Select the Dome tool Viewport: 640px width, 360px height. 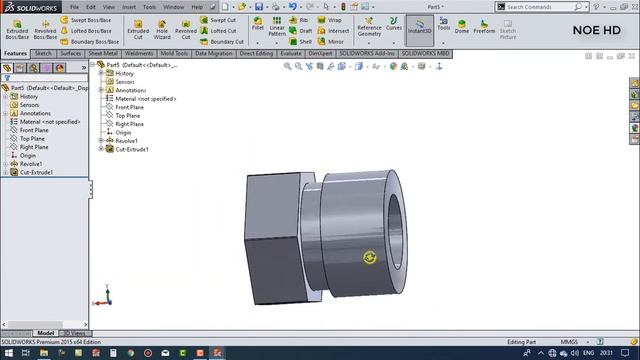coord(462,27)
